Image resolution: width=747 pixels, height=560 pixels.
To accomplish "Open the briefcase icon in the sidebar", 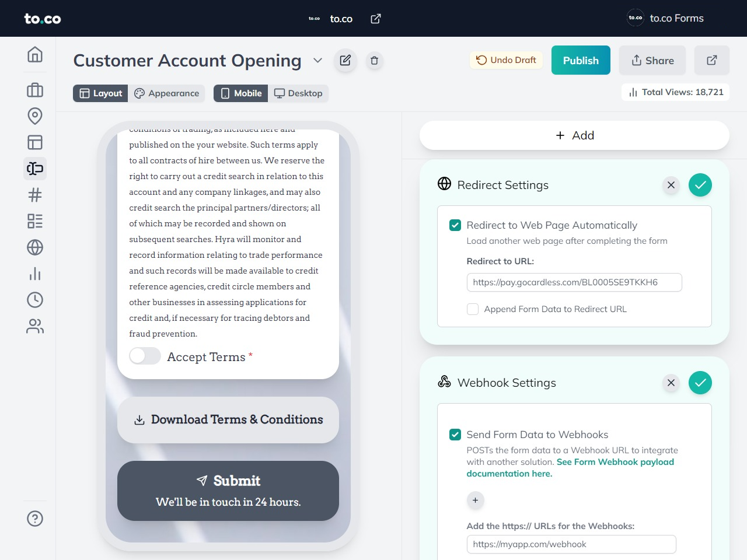I will click(35, 90).
